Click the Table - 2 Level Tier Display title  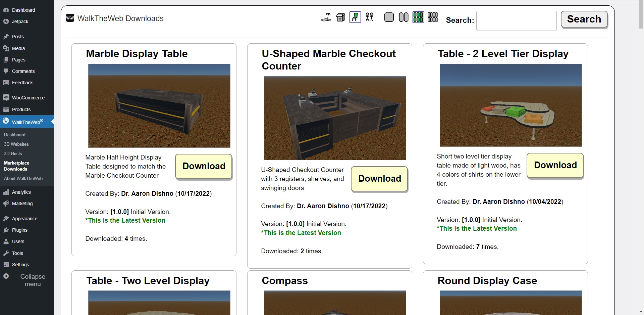coord(503,54)
